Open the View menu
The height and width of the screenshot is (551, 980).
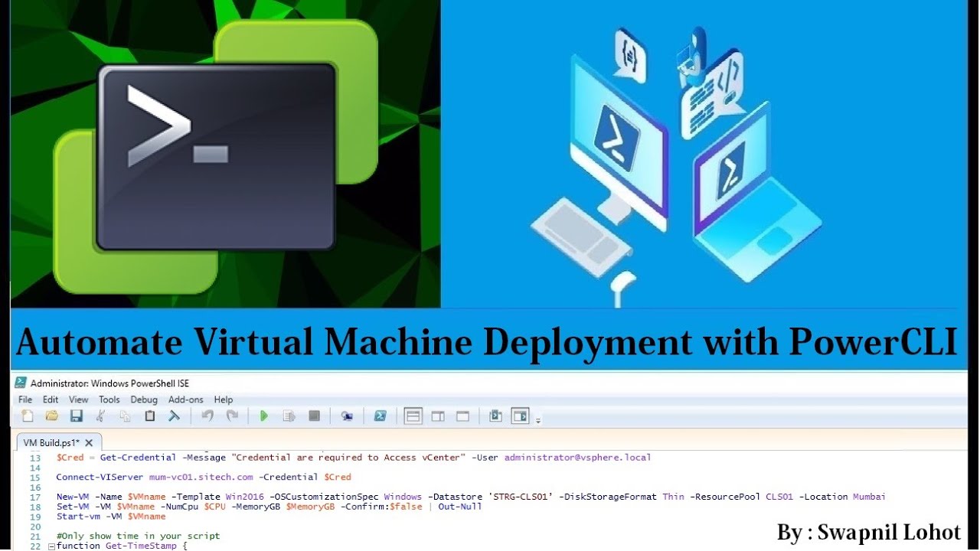pos(79,399)
